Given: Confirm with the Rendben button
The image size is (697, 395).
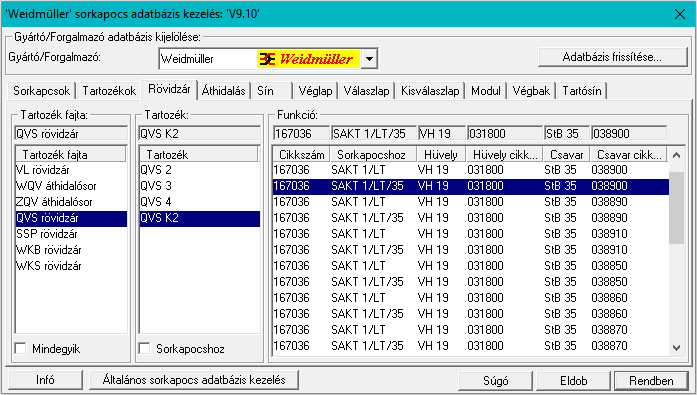Looking at the screenshot, I should (x=651, y=381).
